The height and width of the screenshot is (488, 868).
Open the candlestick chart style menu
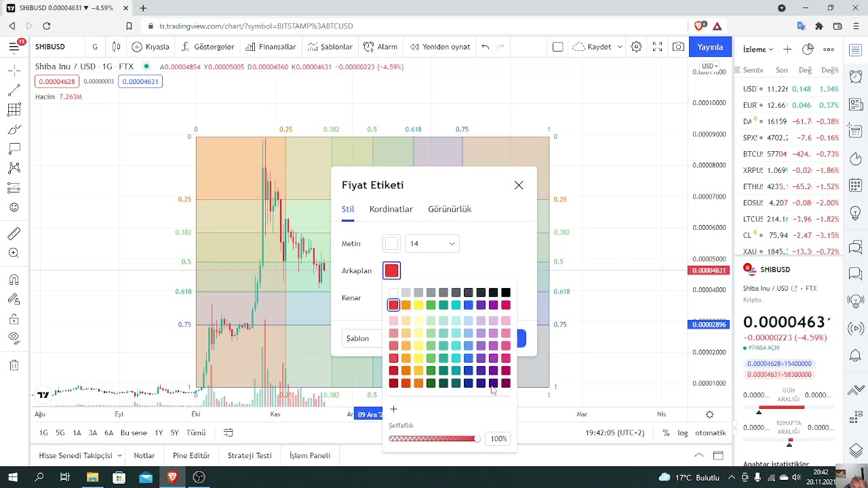click(x=117, y=47)
